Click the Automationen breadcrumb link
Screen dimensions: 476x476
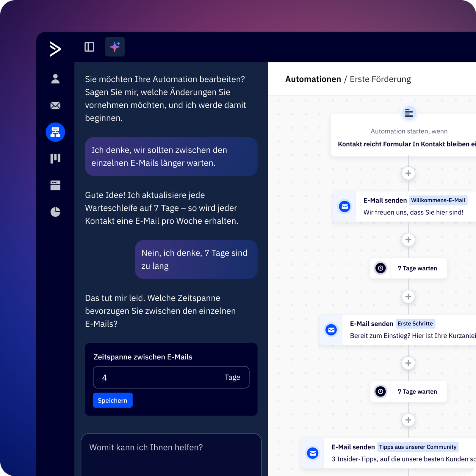click(x=313, y=79)
